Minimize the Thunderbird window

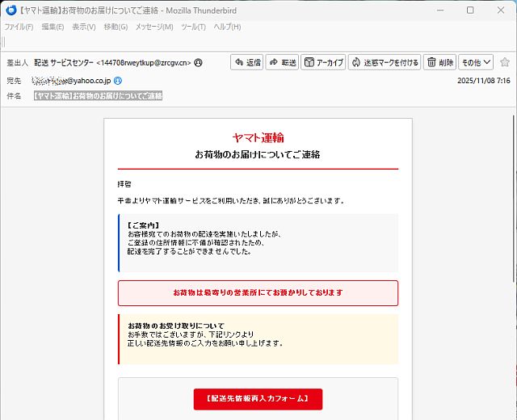coord(440,10)
